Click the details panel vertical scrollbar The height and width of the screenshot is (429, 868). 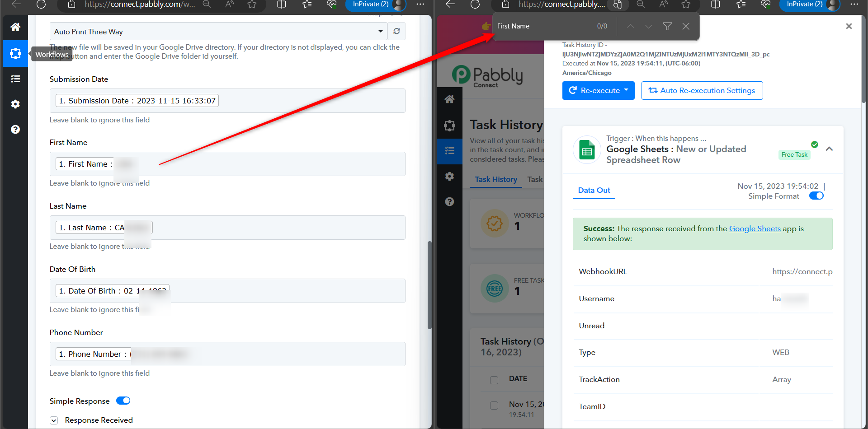[x=863, y=60]
